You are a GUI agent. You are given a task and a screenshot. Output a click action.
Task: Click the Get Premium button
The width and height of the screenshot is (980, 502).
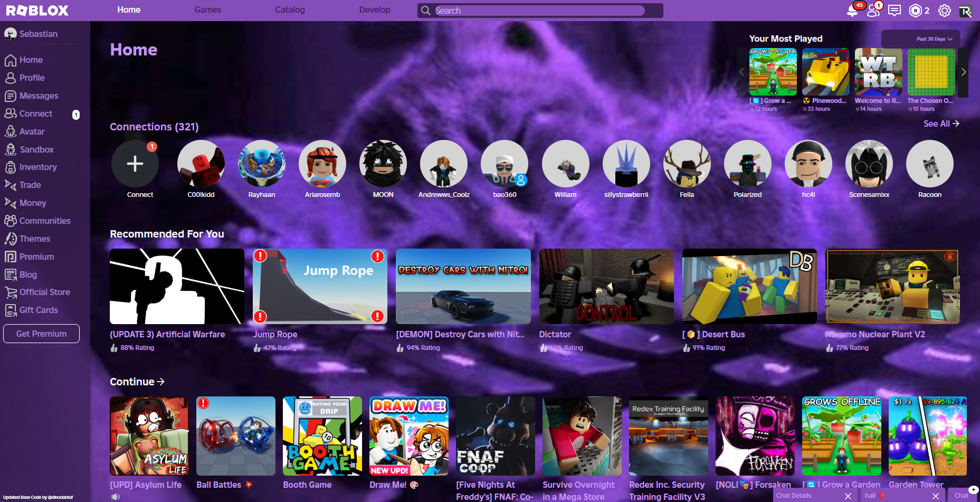pos(41,334)
